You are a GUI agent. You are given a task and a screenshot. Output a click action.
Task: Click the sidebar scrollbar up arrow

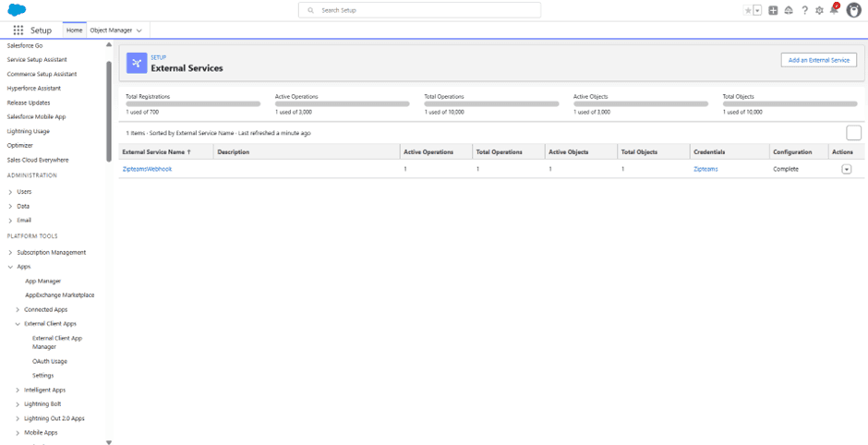[x=109, y=45]
